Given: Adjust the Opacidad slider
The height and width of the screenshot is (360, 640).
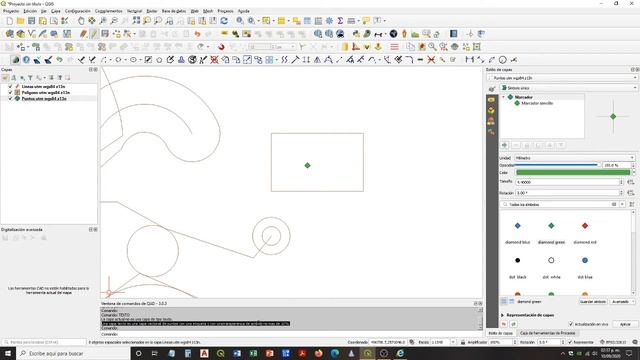Looking at the screenshot, I should point(558,165).
